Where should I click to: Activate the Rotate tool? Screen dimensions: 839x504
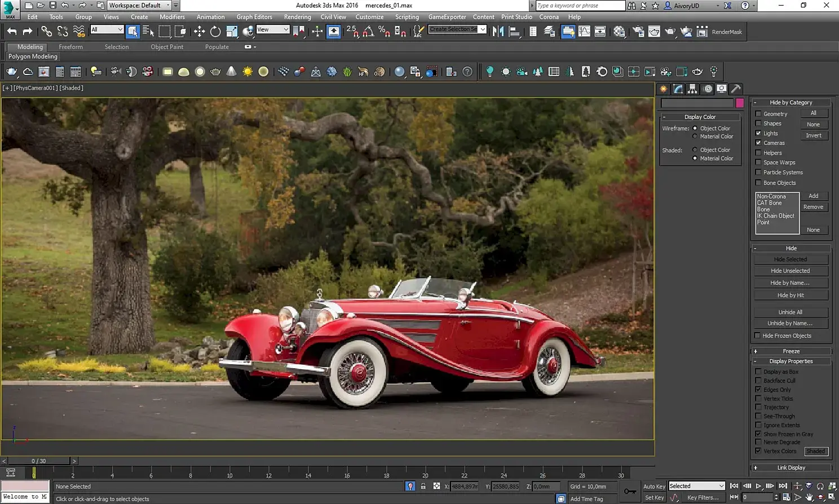coord(215,32)
